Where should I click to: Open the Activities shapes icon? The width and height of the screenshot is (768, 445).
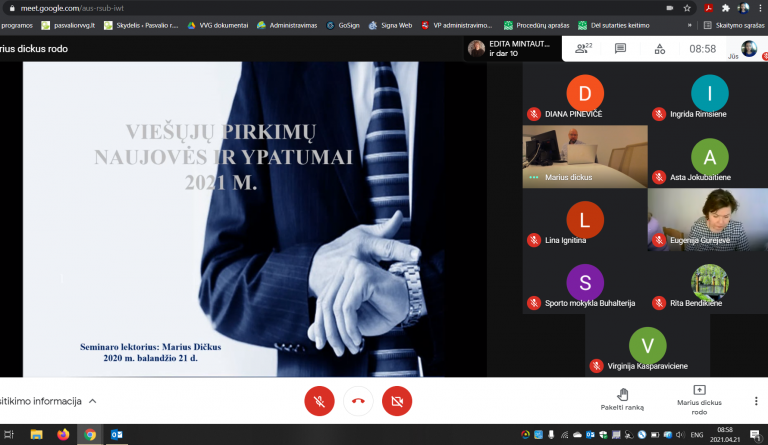coord(660,48)
